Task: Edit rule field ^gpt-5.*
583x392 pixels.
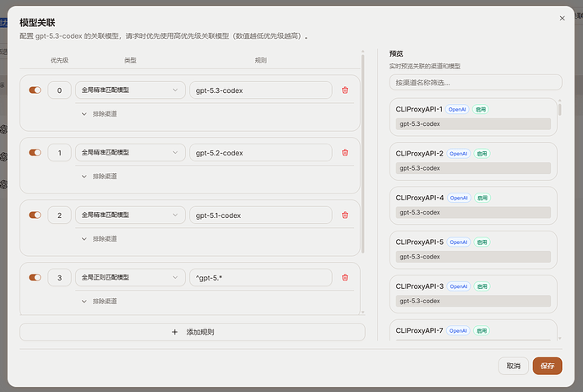Action: click(260, 277)
